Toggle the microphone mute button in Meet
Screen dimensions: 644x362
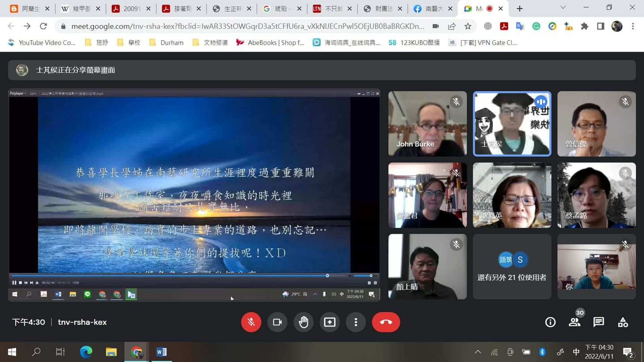[x=251, y=322]
